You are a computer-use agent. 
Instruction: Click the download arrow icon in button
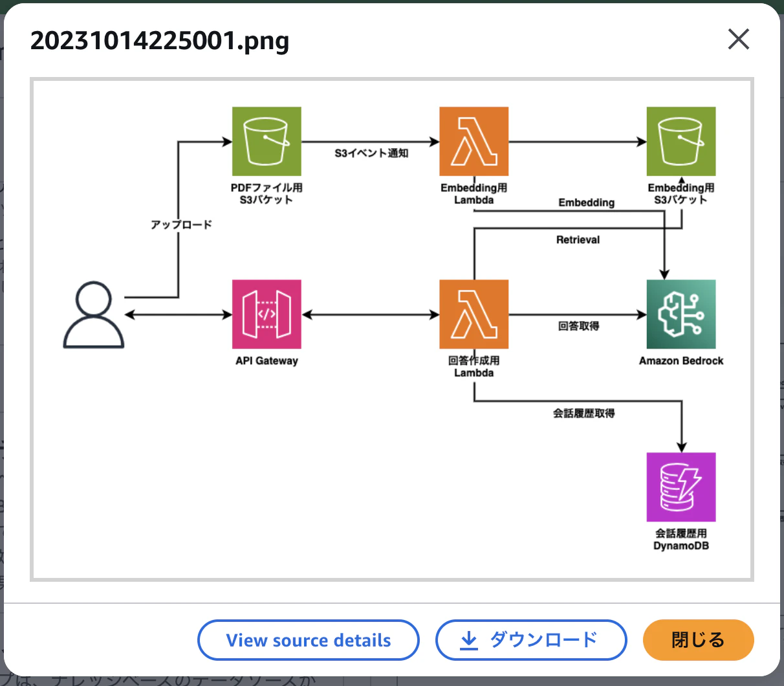point(469,640)
